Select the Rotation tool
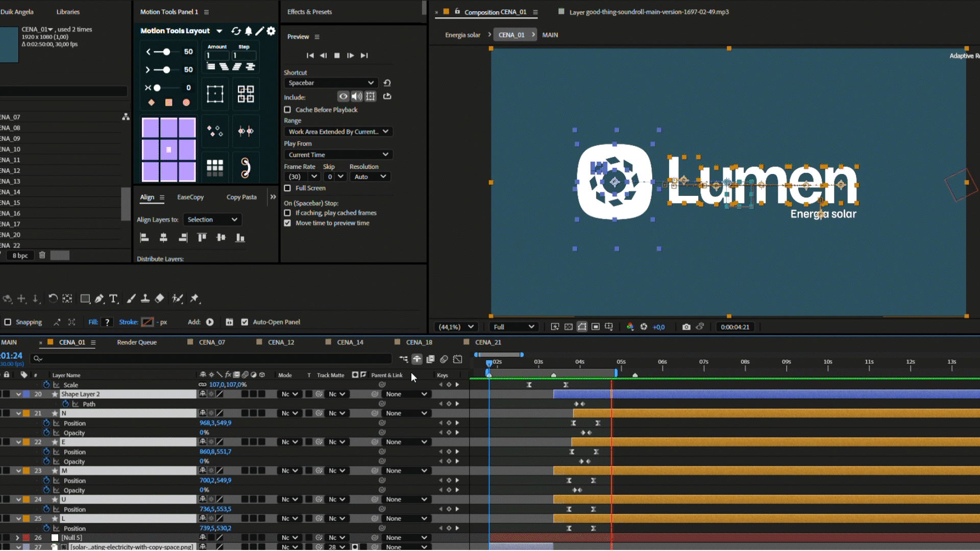Image resolution: width=980 pixels, height=551 pixels. 53,298
